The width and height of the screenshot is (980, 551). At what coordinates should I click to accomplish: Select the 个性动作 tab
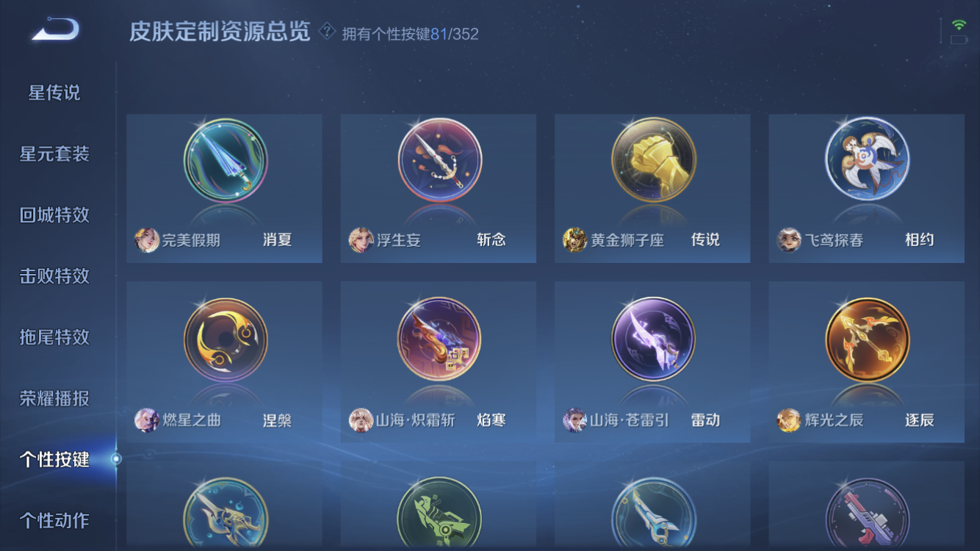pyautogui.click(x=54, y=521)
